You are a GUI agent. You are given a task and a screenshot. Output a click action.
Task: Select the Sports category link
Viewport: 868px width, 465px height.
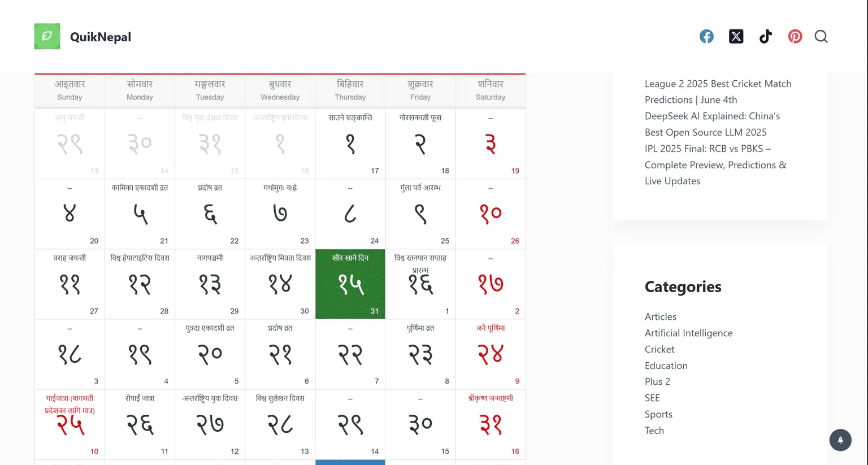[x=658, y=414]
